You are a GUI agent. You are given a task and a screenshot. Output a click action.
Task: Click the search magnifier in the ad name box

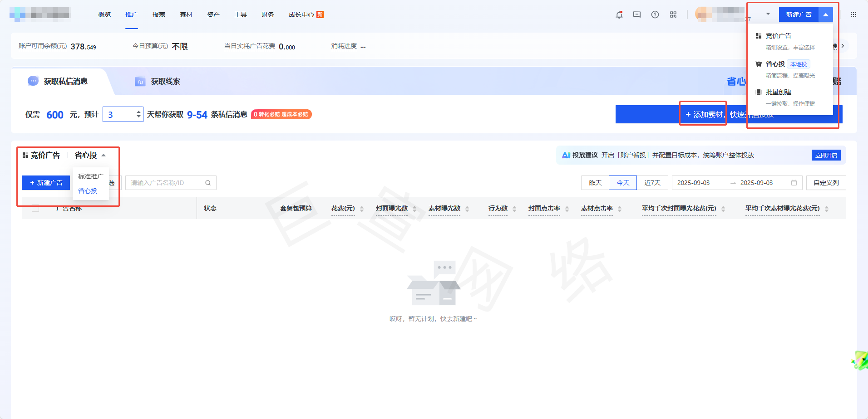point(208,183)
